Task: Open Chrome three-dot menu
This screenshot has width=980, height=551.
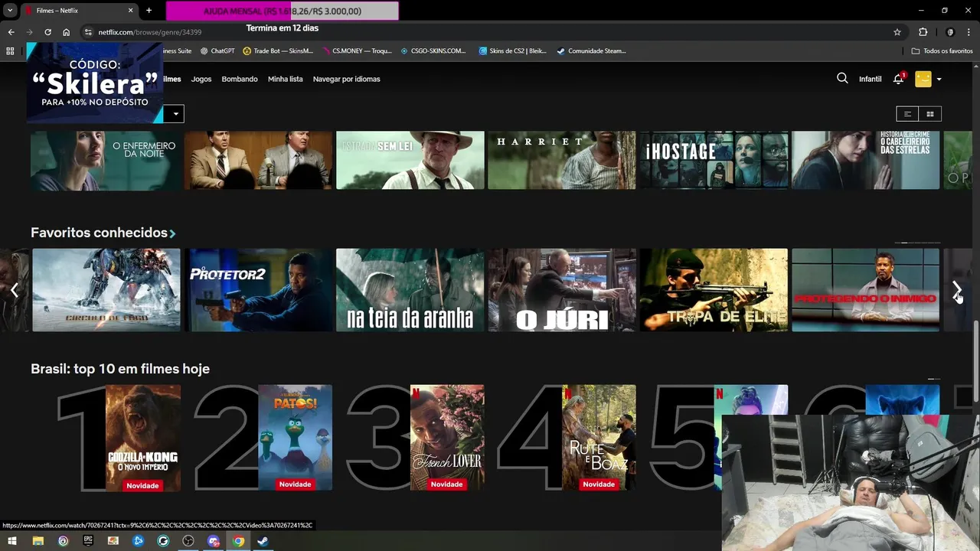Action: pyautogui.click(x=969, y=32)
